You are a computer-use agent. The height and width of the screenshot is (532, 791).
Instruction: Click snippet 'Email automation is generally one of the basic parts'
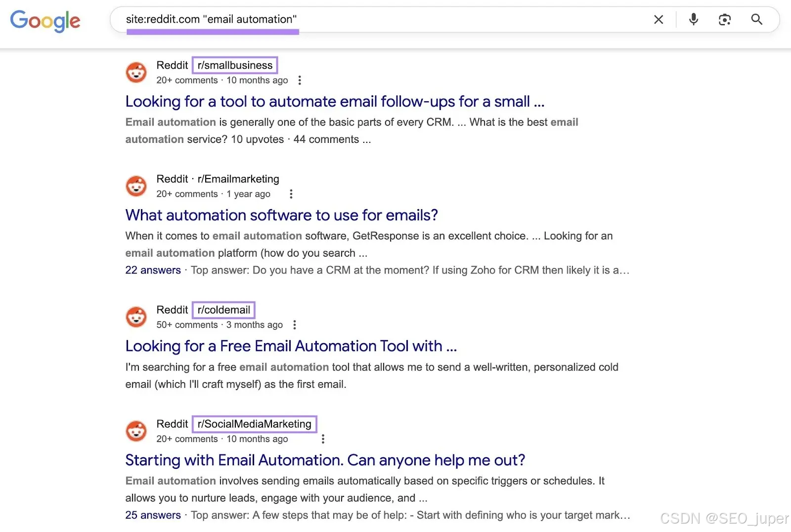click(352, 131)
